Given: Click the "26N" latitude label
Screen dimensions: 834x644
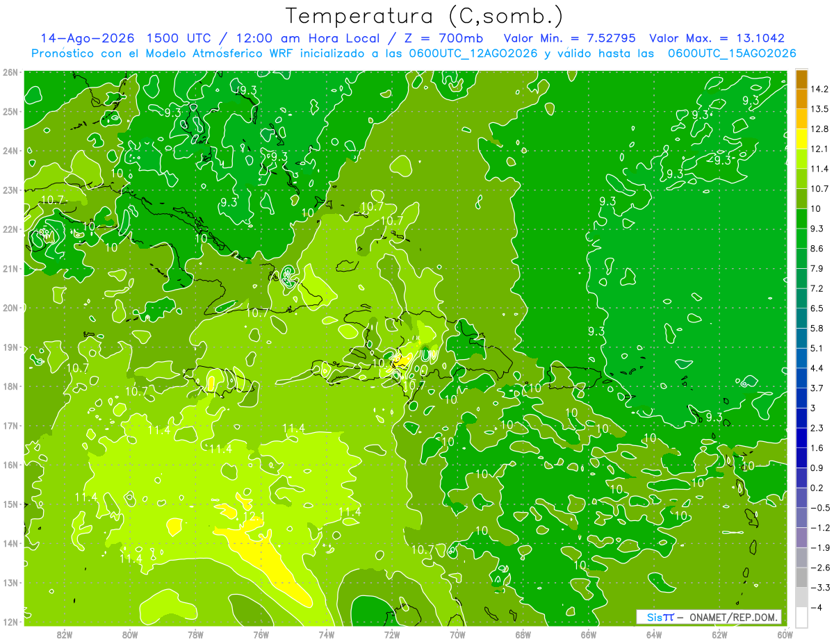Looking at the screenshot, I should tap(10, 72).
